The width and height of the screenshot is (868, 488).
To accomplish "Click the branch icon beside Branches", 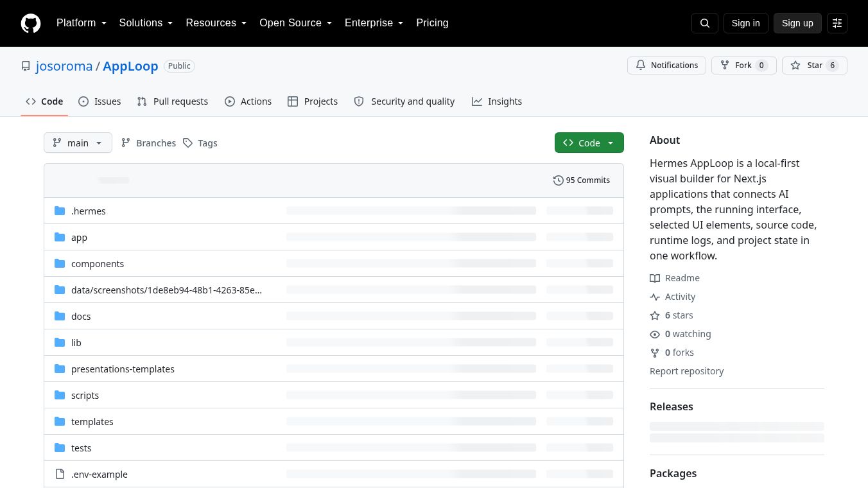I will click(126, 143).
